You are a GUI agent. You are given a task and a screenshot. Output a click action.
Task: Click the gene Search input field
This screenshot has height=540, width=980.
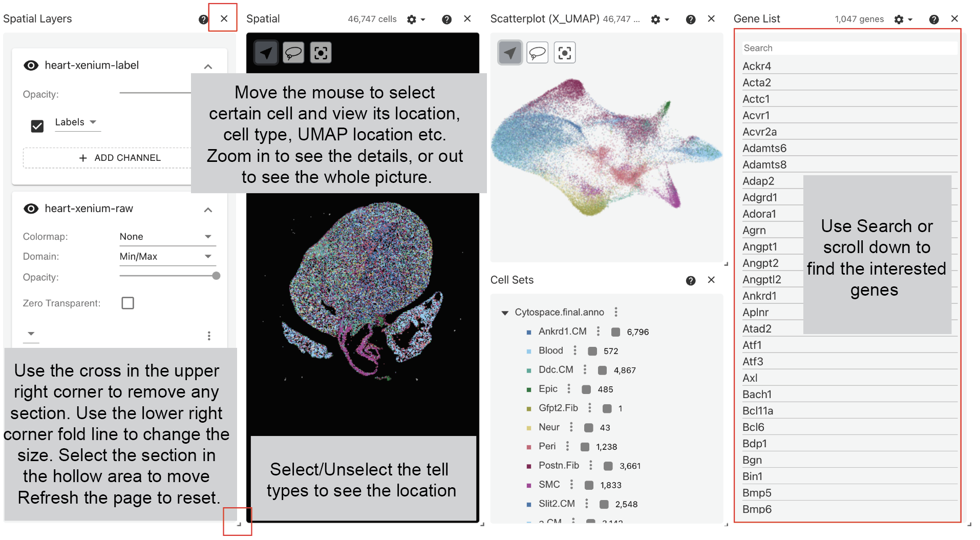click(849, 48)
